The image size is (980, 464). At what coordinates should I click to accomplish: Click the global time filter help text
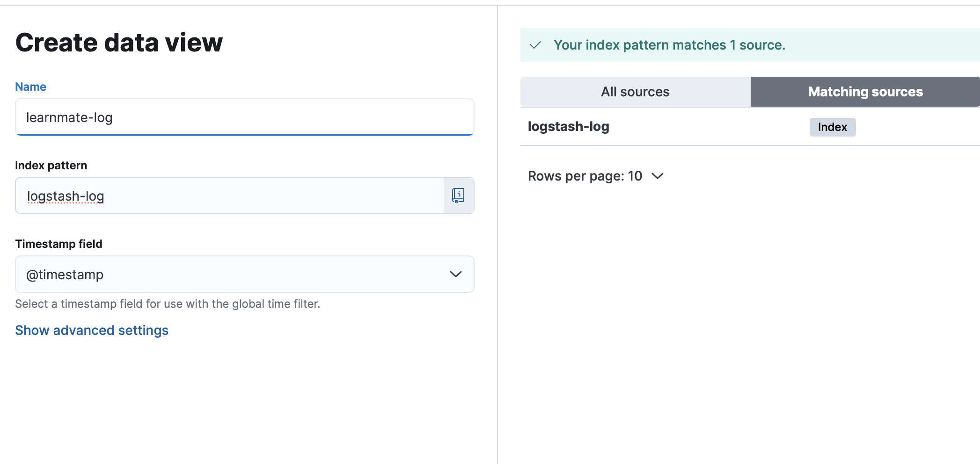[168, 304]
